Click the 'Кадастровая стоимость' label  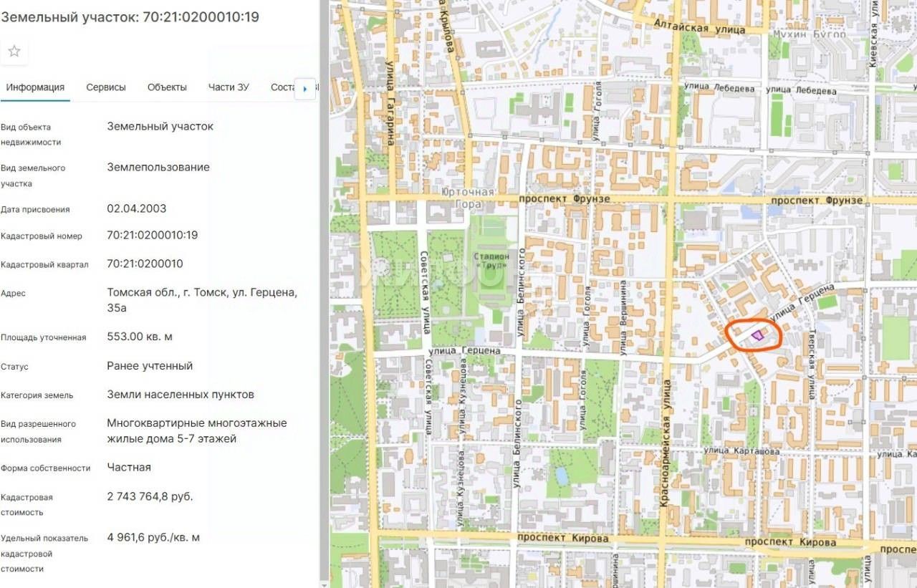[27, 505]
